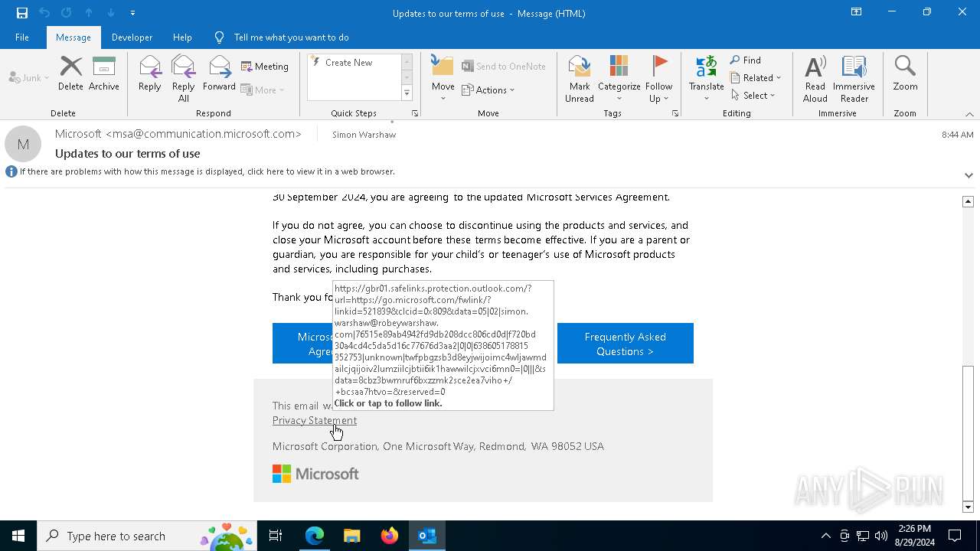Open the notification center
The image size is (980, 551).
click(x=955, y=536)
